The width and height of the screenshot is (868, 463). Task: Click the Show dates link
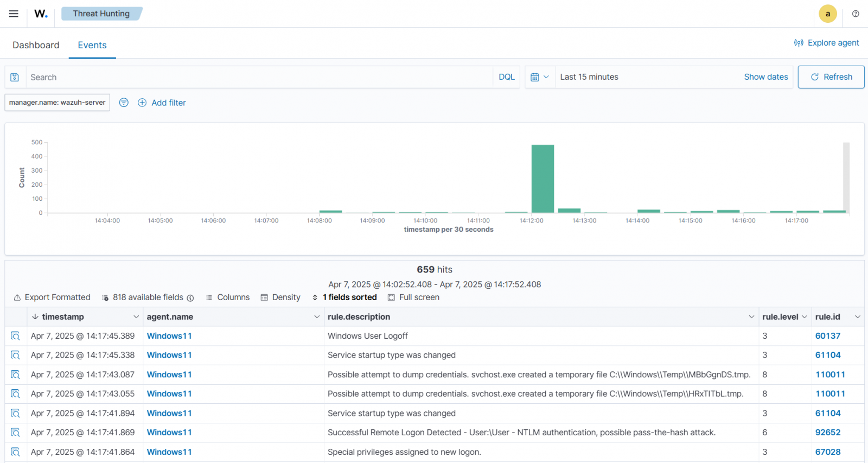pyautogui.click(x=766, y=77)
